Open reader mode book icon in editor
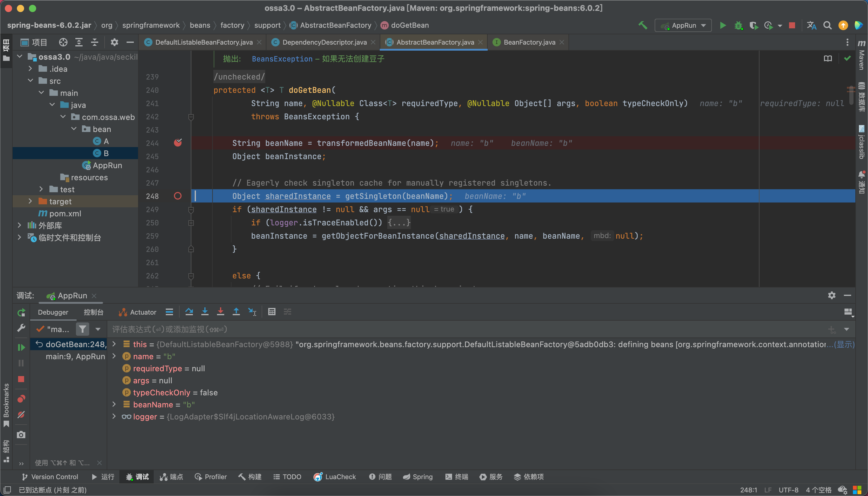Image resolution: width=868 pixels, height=496 pixels. click(828, 58)
